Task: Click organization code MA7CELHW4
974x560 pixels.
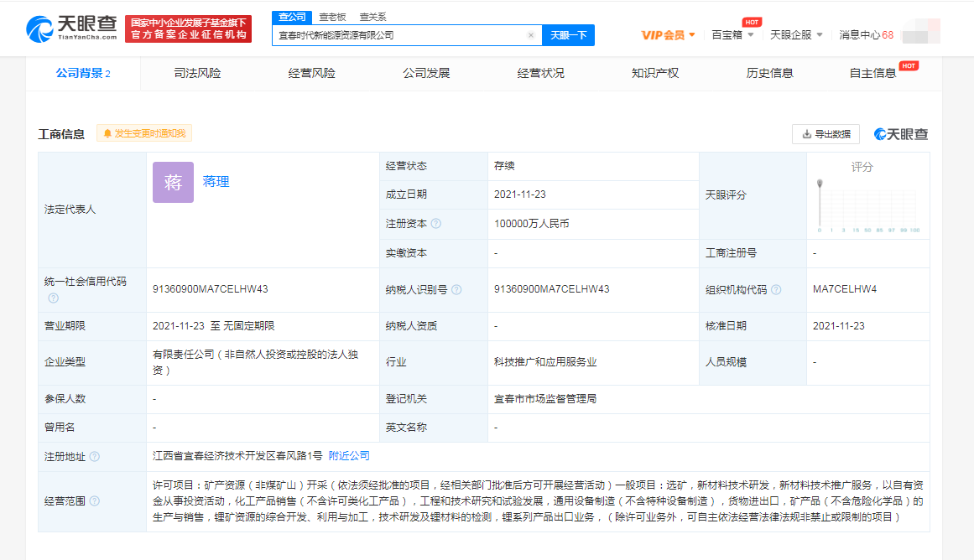Action: 845,289
